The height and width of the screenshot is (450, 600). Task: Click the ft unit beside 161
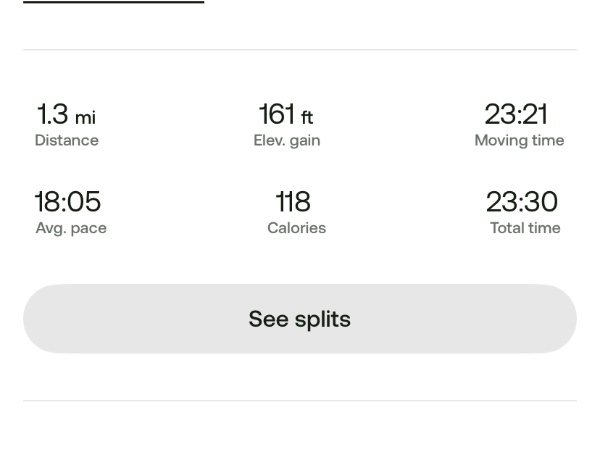click(307, 118)
